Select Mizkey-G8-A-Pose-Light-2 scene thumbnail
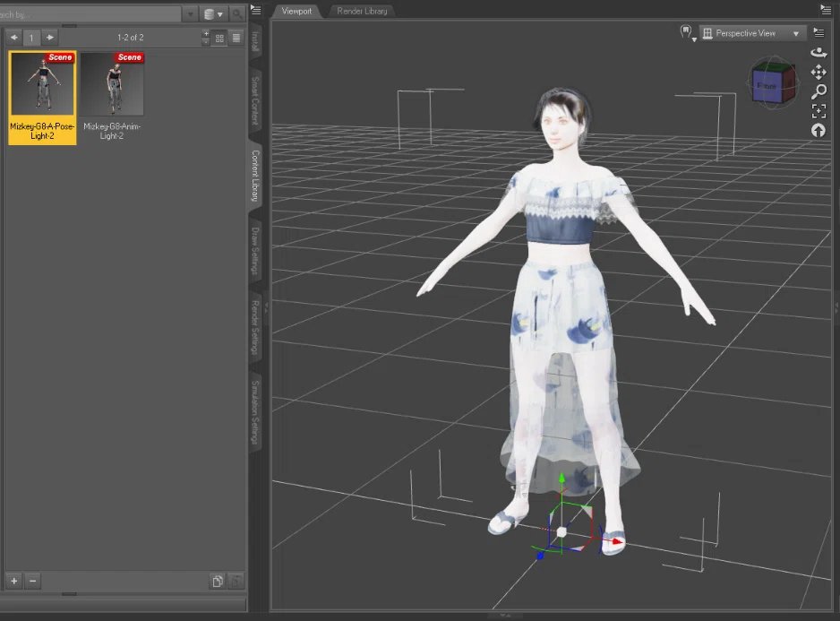The image size is (840, 621). tap(42, 98)
